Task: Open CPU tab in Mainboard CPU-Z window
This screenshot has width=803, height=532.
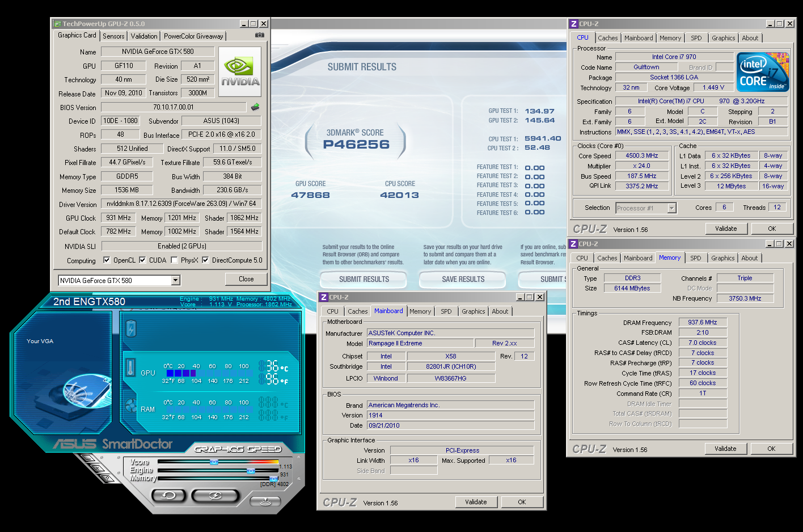Action: pyautogui.click(x=333, y=311)
